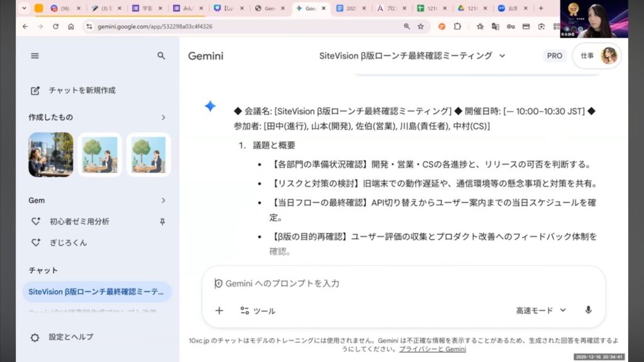The width and height of the screenshot is (644, 362).
Task: Open the プライバシーと Gemini link
Action: 432,349
